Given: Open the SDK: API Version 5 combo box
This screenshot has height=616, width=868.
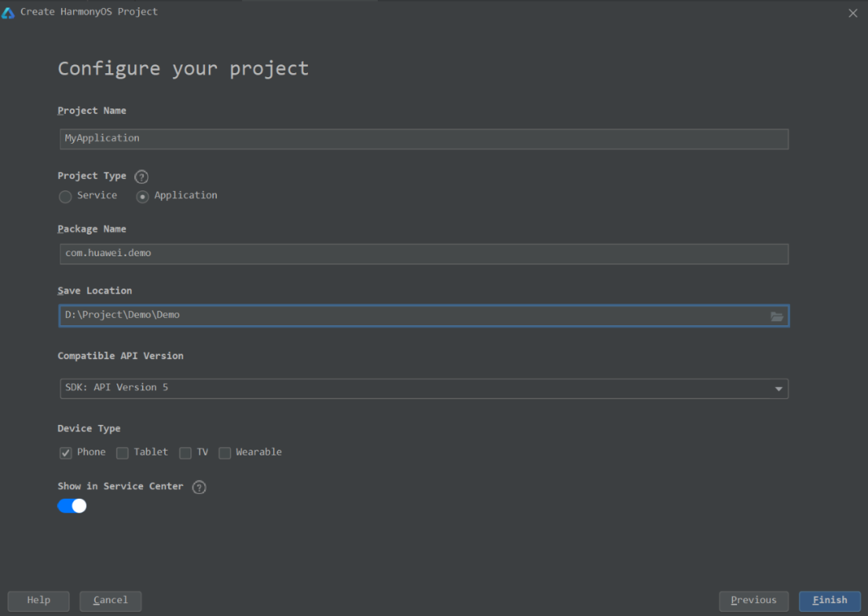Looking at the screenshot, I should point(418,389).
